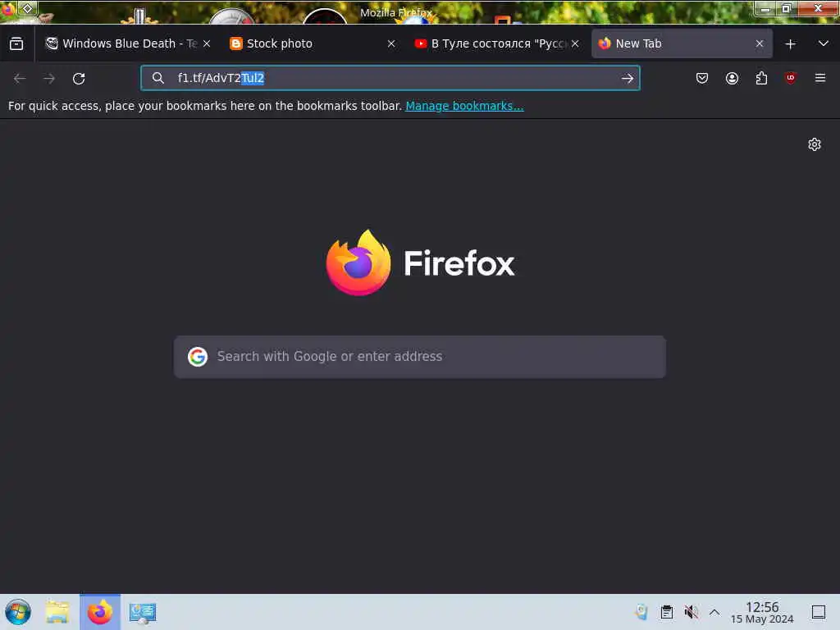Click Search with Google or enter address field

[x=420, y=357]
